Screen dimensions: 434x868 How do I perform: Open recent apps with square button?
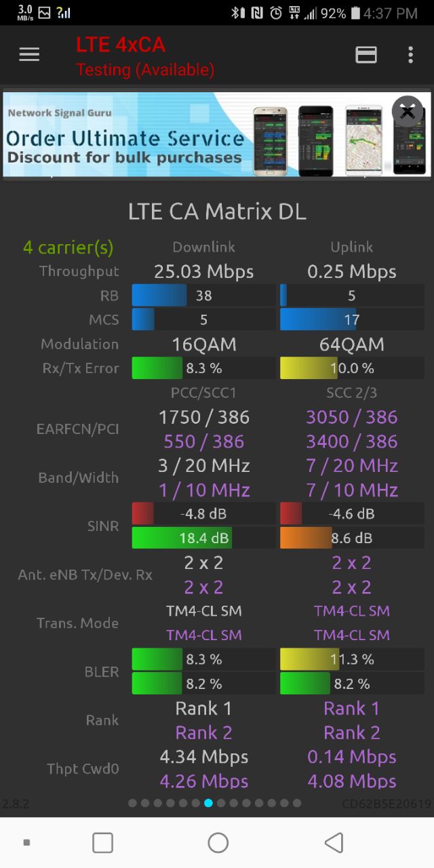click(102, 842)
